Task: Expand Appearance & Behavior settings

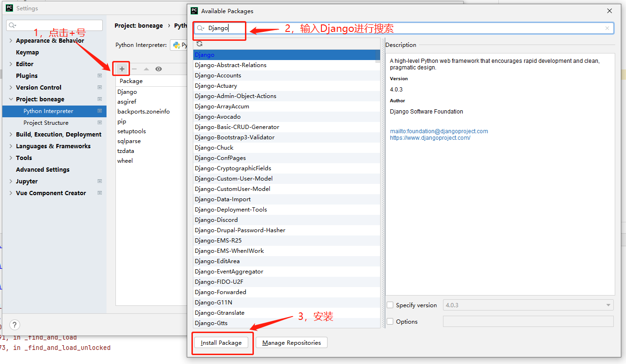Action: tap(11, 40)
